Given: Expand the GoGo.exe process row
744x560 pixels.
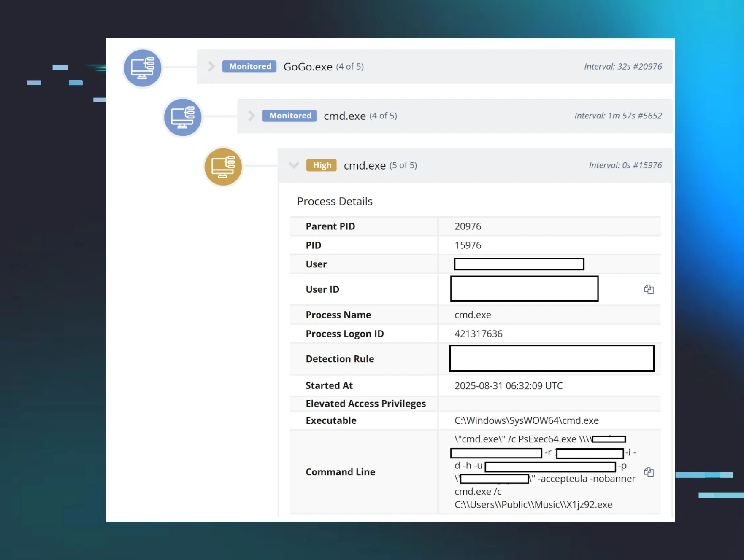Looking at the screenshot, I should click(x=211, y=67).
